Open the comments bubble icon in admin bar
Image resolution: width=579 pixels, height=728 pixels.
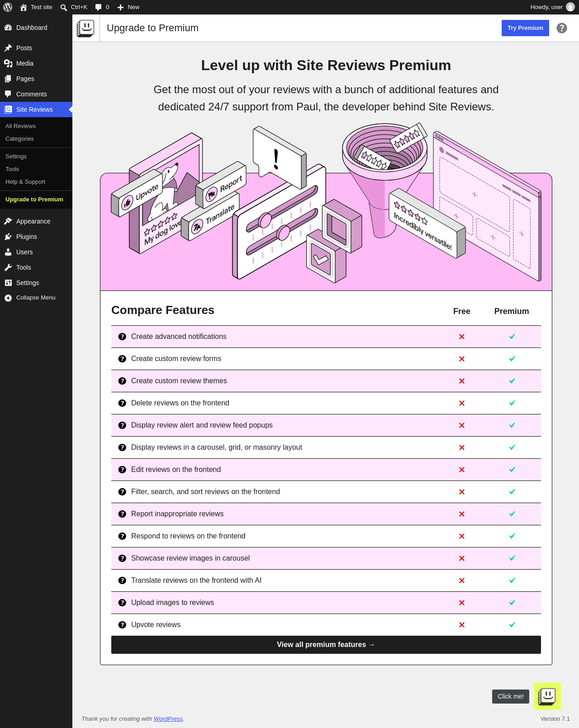[x=98, y=7]
